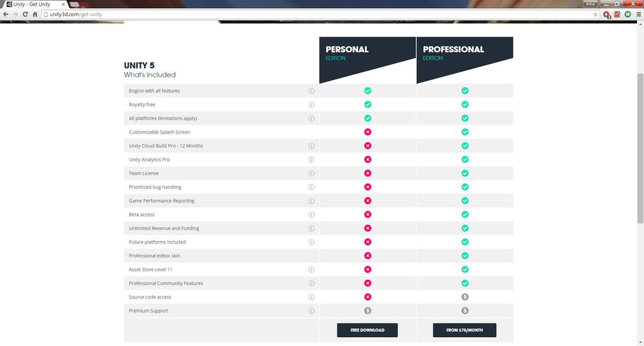Viewport: 644px width, 346px height.
Task: Open info icon next to Premium Support
Action: (x=312, y=311)
